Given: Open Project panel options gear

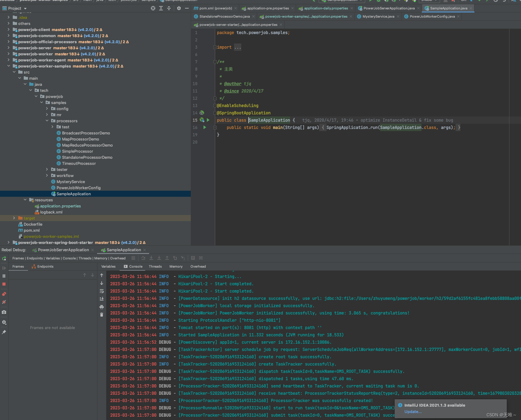Looking at the screenshot, I should (x=179, y=8).
